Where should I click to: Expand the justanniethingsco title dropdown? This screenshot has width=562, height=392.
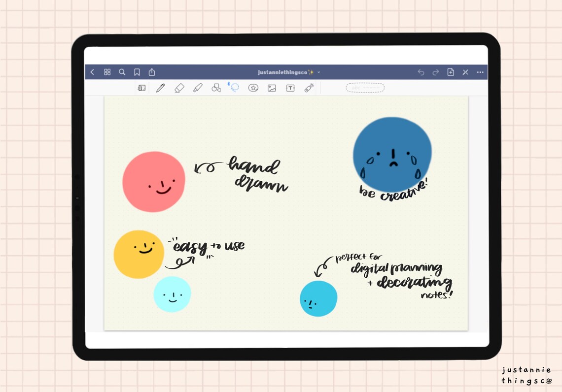click(x=318, y=72)
